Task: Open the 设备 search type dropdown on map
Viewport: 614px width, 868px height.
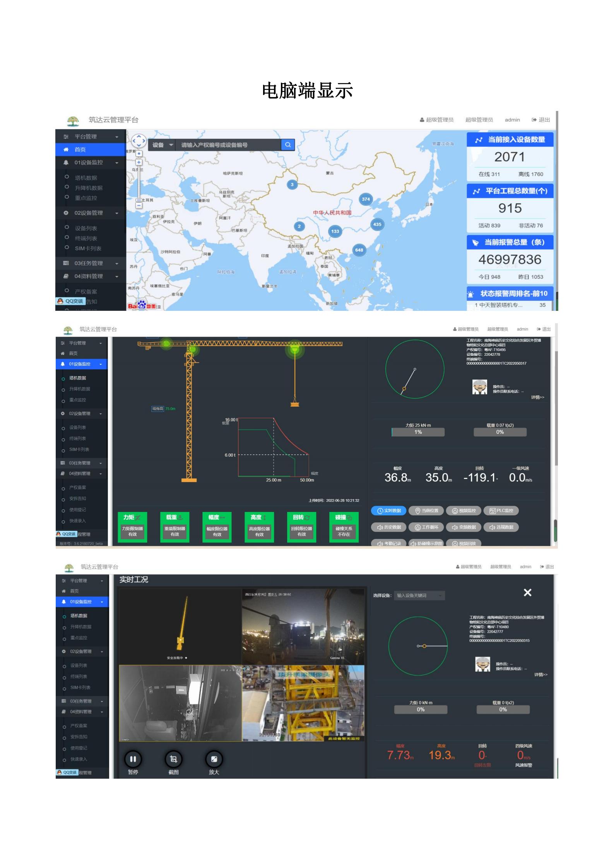Action: tap(162, 145)
